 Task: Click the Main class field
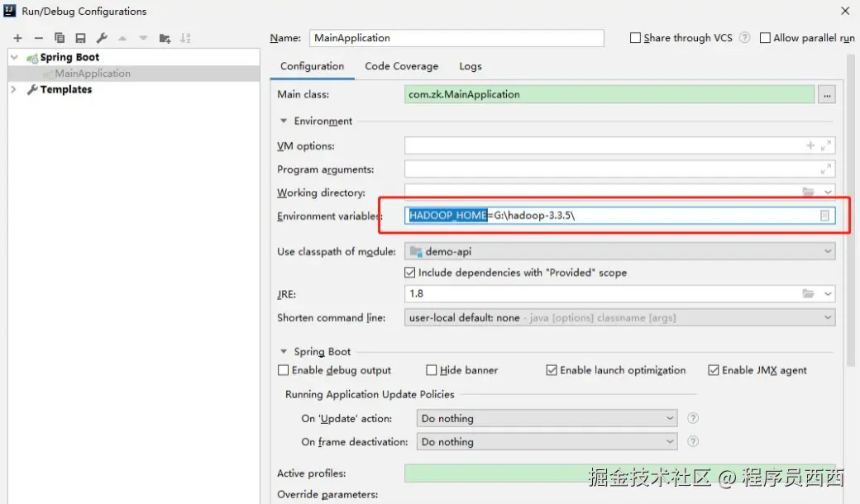(609, 94)
